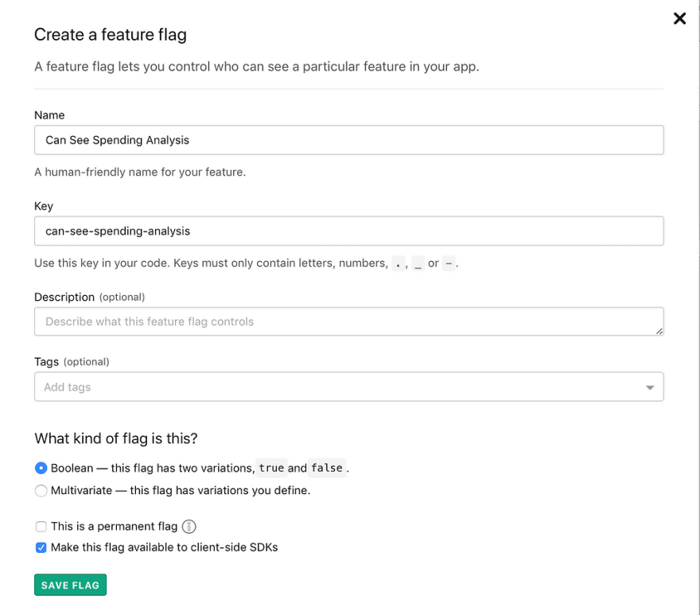700x615 pixels.
Task: Open the permanent flag info icon
Action: click(189, 527)
